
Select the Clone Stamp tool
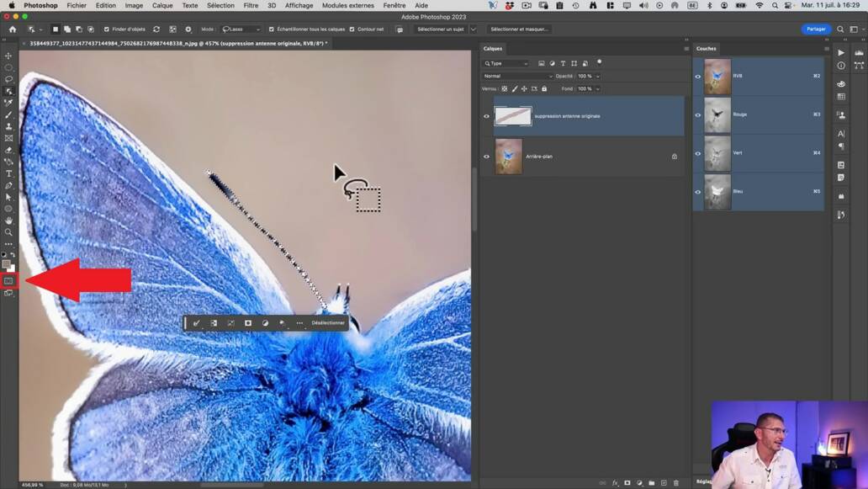tap(8, 126)
